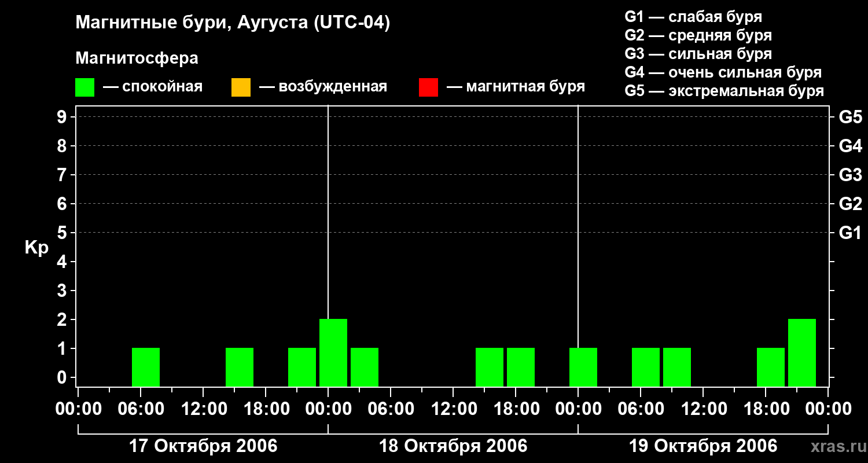Click the orange 'возбужденная' legend swatch
Image resolution: width=868 pixels, height=463 pixels.
click(241, 87)
